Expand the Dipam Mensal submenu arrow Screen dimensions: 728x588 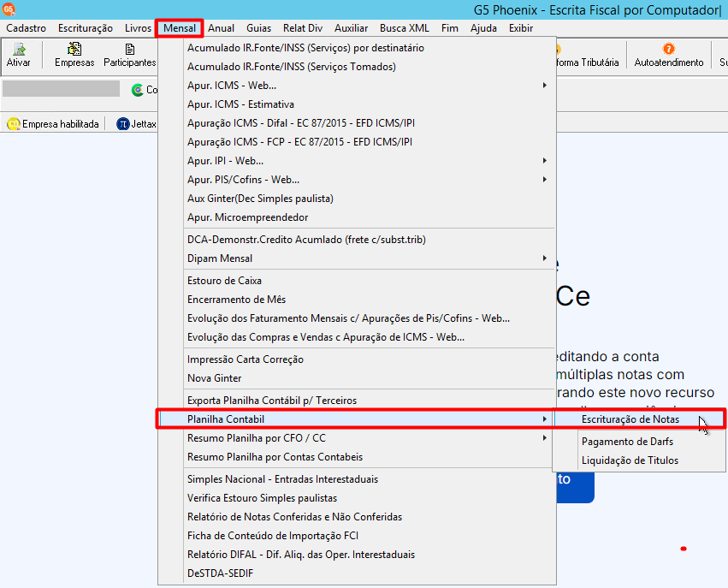pyautogui.click(x=545, y=258)
